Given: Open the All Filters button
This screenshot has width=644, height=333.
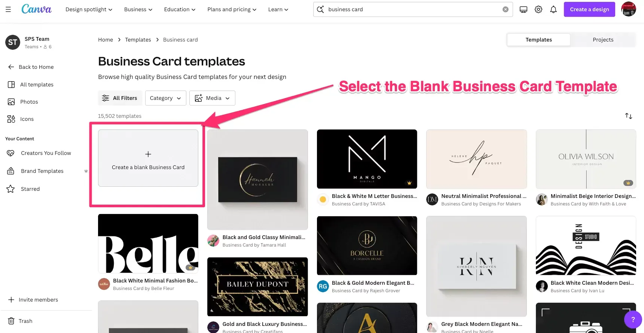Looking at the screenshot, I should point(120,98).
